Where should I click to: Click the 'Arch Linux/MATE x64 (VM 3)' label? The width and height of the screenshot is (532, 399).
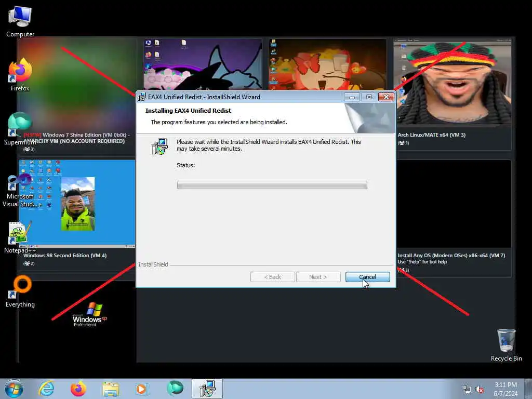(432, 135)
